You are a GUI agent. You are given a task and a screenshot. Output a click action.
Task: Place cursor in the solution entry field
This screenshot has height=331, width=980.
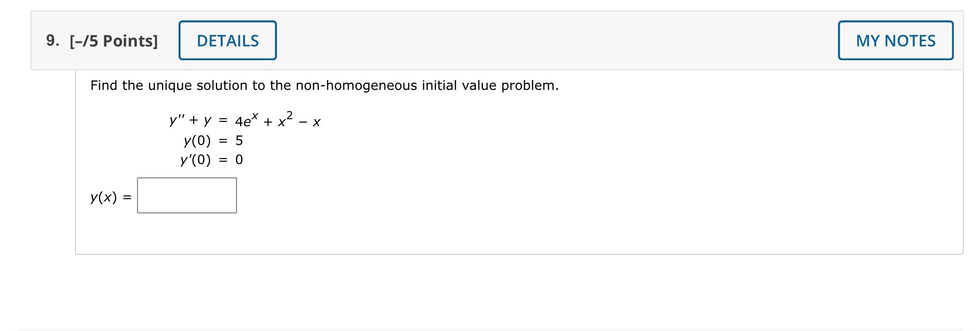[186, 195]
